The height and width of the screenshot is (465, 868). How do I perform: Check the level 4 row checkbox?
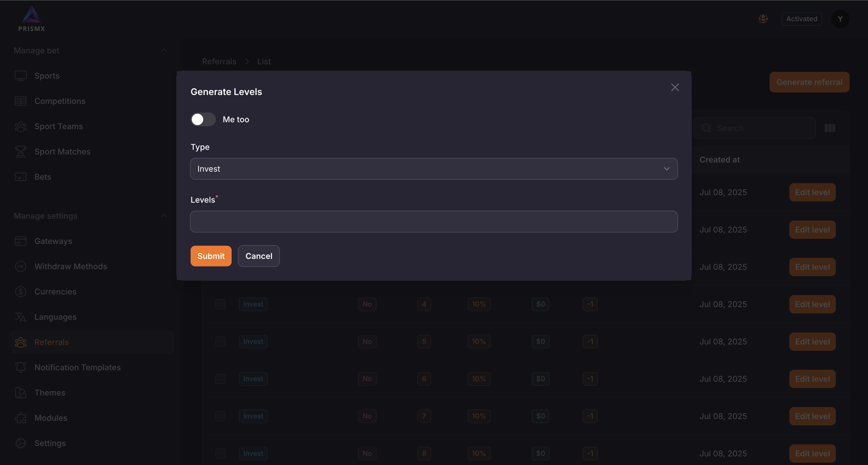tap(220, 304)
